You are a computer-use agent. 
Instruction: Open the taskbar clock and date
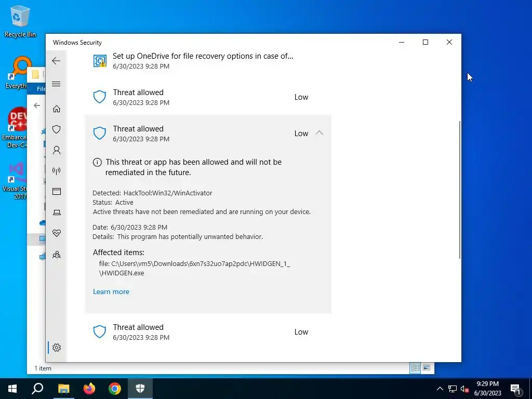[x=487, y=389]
